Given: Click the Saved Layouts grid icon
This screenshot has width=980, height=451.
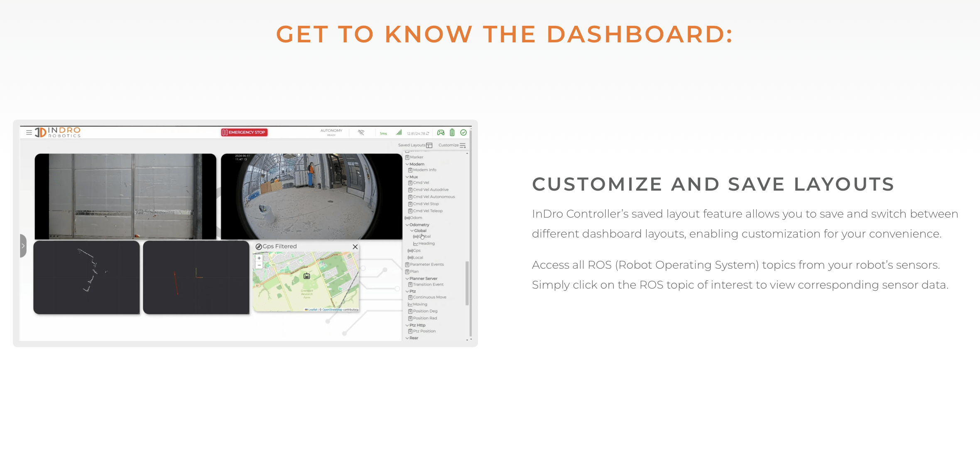Looking at the screenshot, I should (x=429, y=145).
